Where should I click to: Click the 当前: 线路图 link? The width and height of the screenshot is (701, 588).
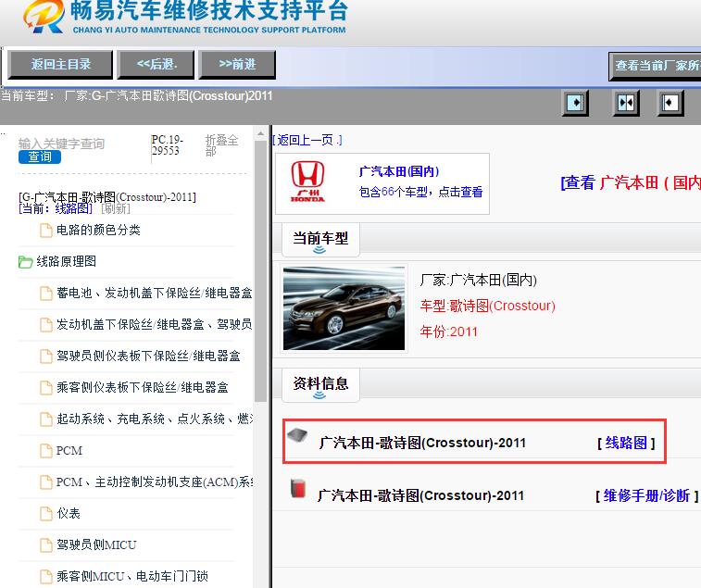coord(56,208)
